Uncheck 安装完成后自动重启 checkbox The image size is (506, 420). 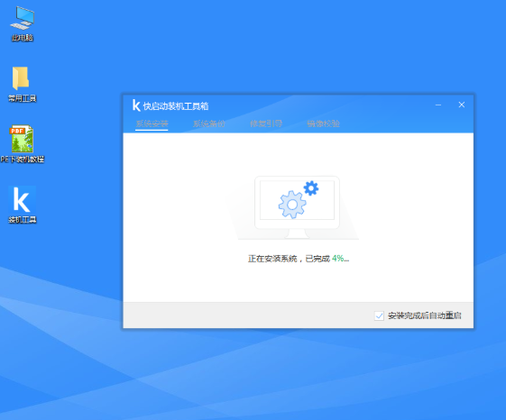[x=379, y=315]
